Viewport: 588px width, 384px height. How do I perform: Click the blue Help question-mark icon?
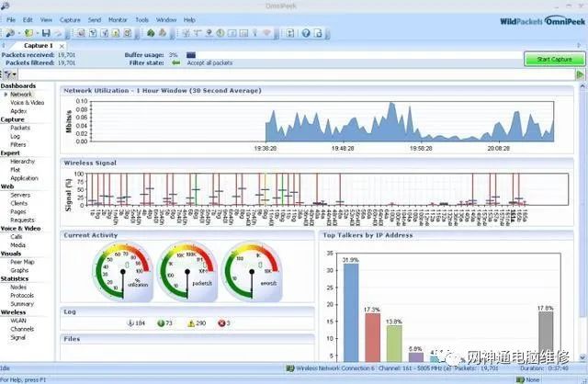point(306,33)
